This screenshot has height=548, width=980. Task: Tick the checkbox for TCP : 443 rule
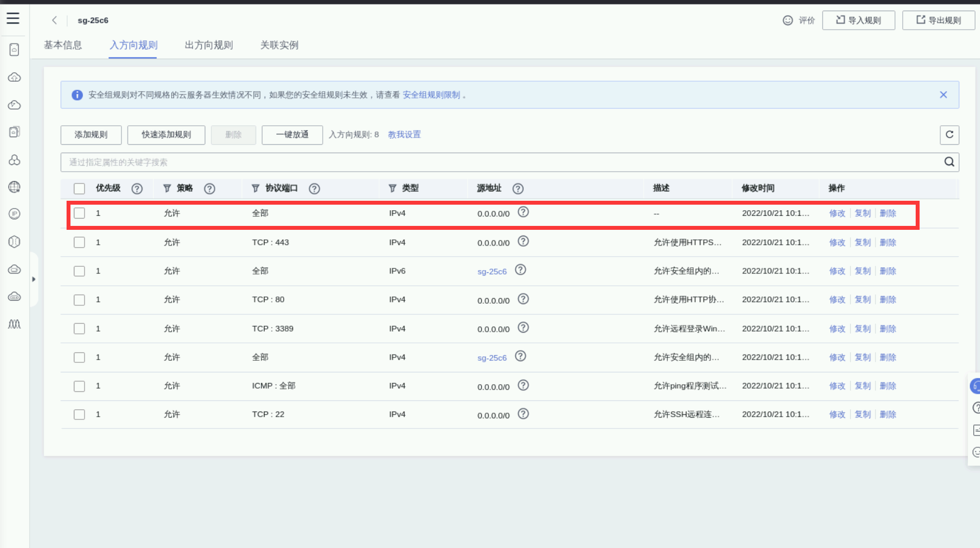coord(79,243)
